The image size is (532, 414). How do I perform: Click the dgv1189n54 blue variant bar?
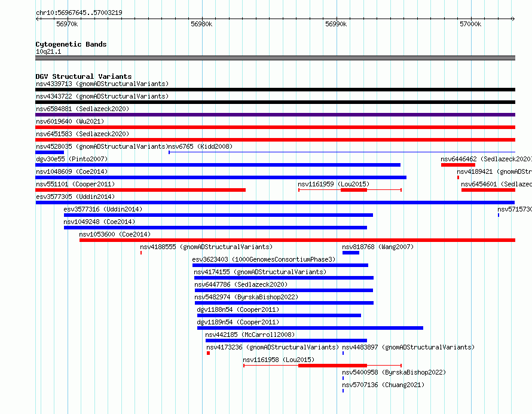coord(310,328)
